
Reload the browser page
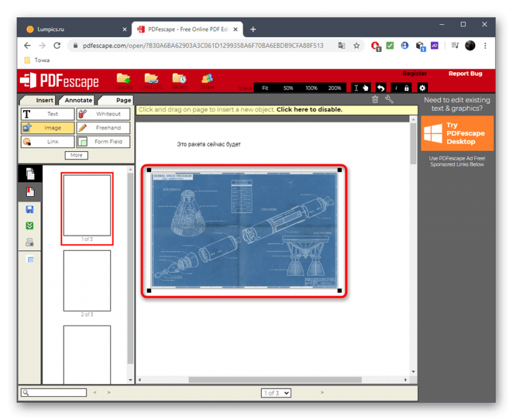pyautogui.click(x=57, y=46)
